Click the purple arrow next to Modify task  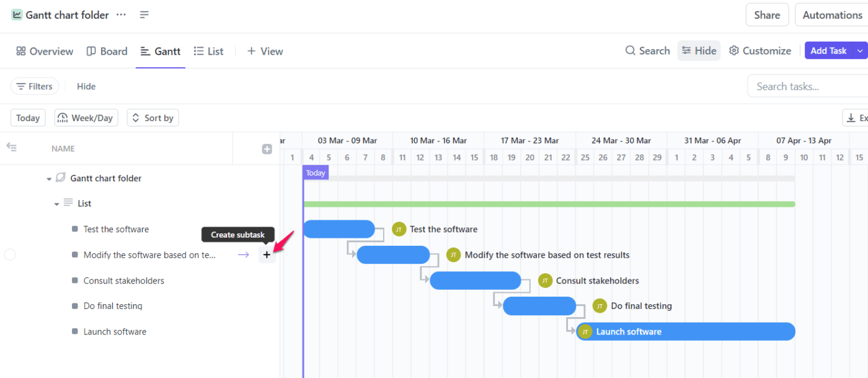click(243, 254)
